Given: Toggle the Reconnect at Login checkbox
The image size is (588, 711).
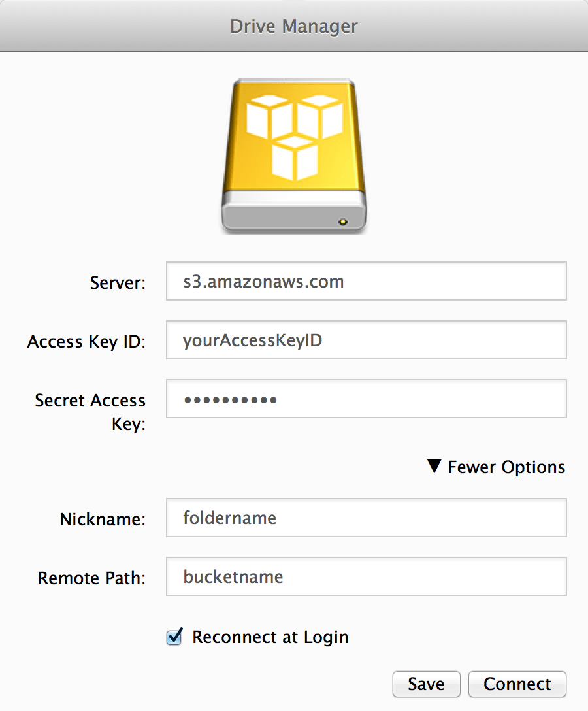Looking at the screenshot, I should pos(174,637).
